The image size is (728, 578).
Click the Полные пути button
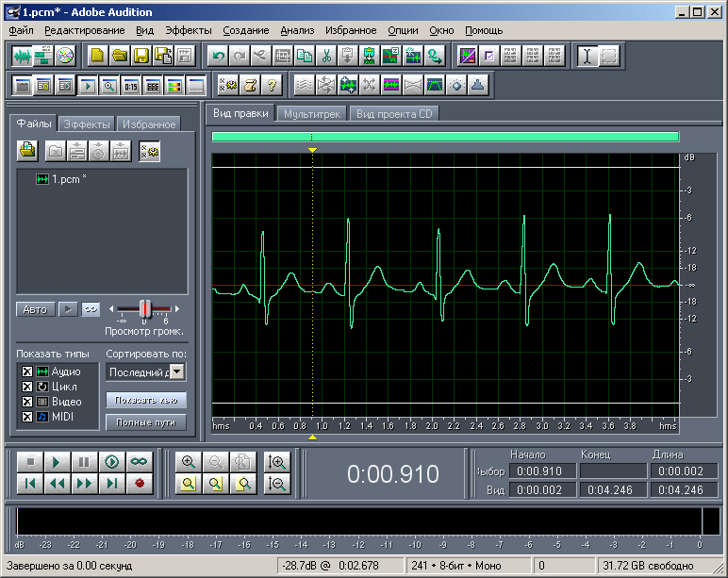coord(146,422)
